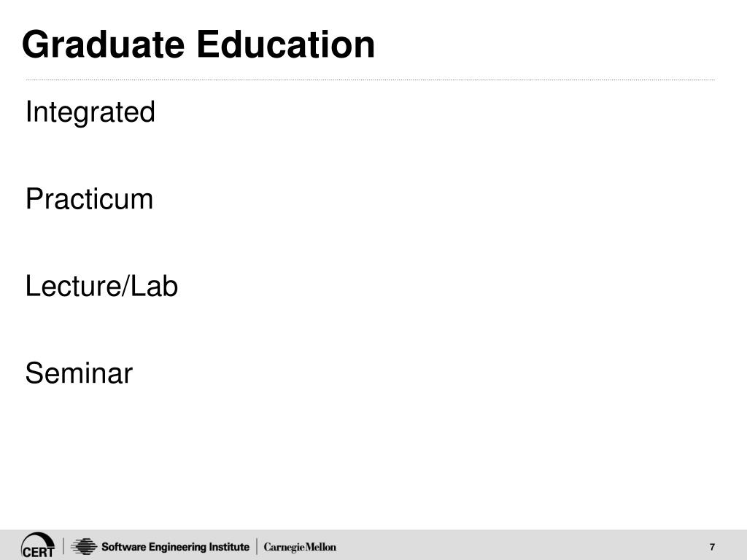747x560 pixels.
Task: Select the Software Engineering Institute text
Action: [175, 547]
